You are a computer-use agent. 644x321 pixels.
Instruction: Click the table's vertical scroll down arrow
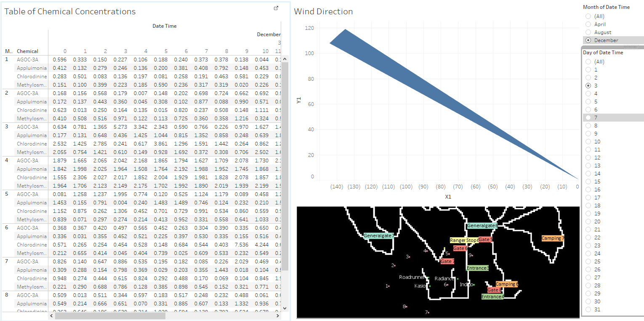click(285, 308)
